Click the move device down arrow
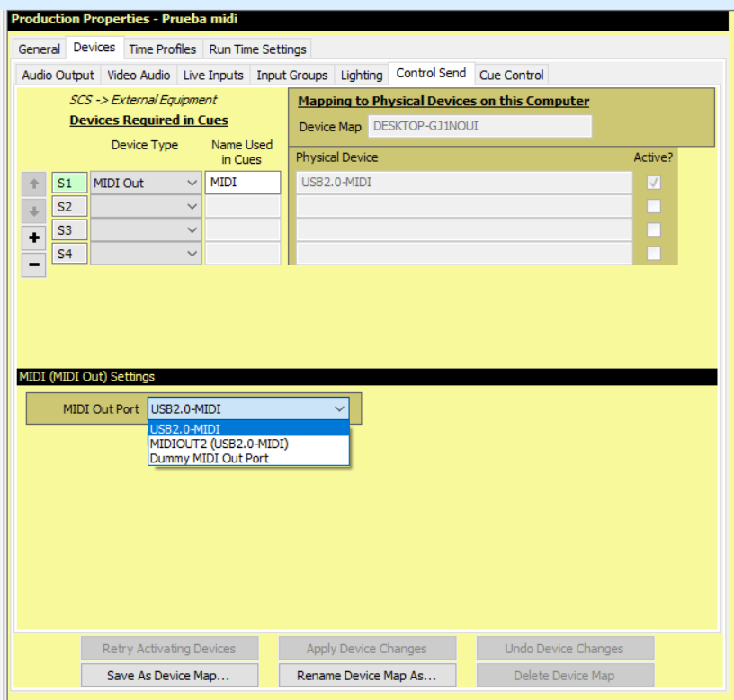 point(33,214)
